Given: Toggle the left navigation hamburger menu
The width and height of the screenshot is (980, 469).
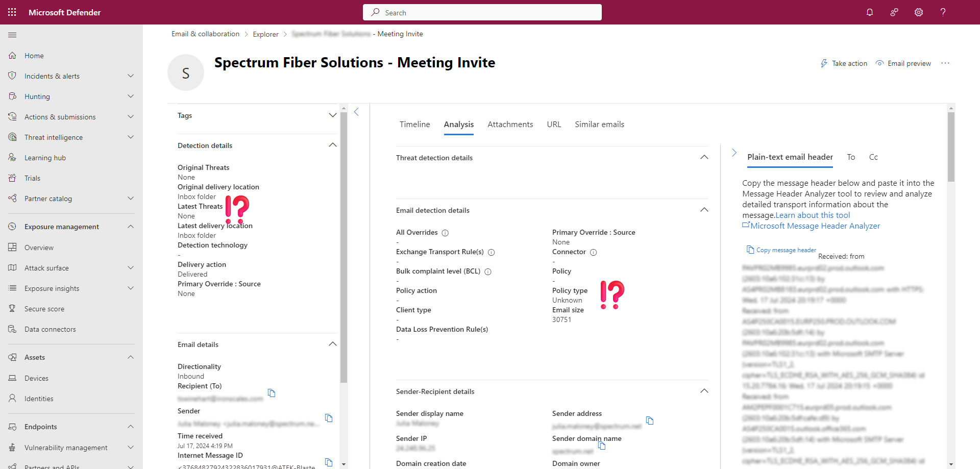Looking at the screenshot, I should 12,35.
